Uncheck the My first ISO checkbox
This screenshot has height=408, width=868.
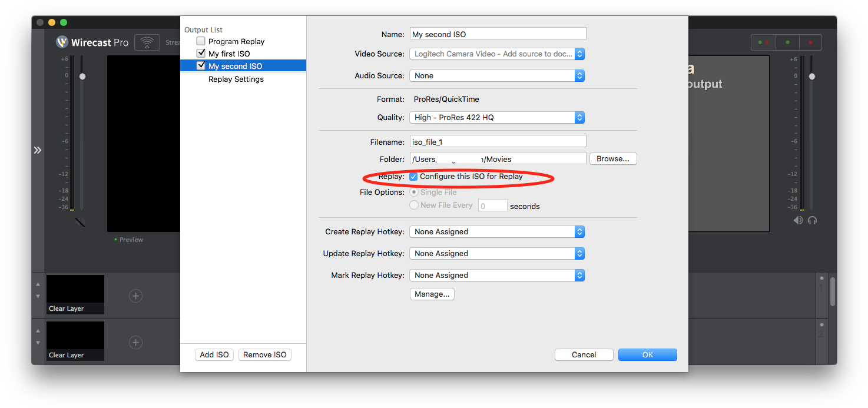[201, 54]
